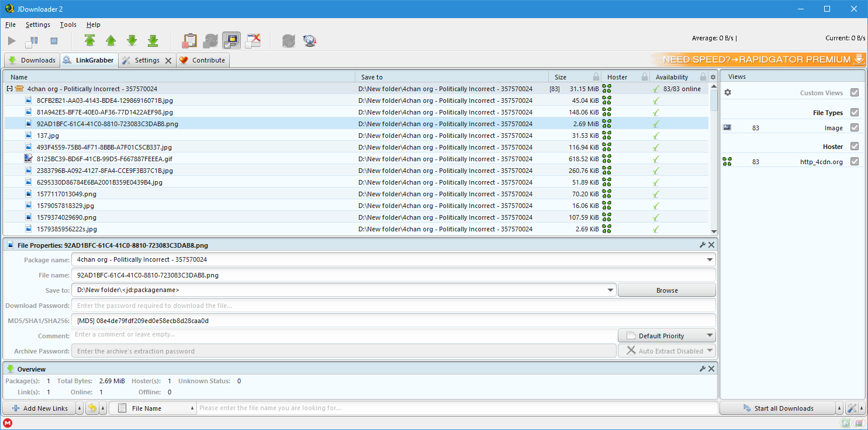
Task: Move selection to bottom with underlined down arrow
Action: (x=153, y=40)
